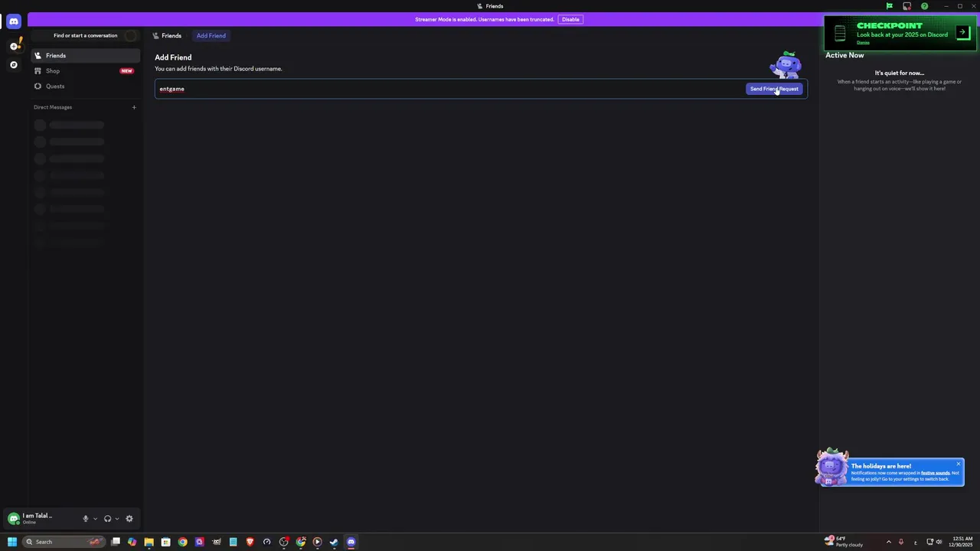
Task: Switch to the Friends tab in header
Action: [167, 36]
